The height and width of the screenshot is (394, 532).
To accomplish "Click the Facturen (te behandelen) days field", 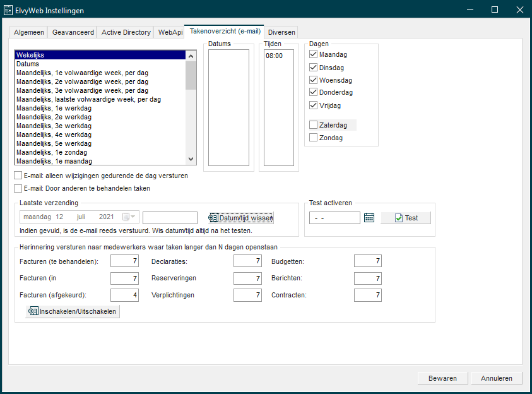I will (124, 261).
